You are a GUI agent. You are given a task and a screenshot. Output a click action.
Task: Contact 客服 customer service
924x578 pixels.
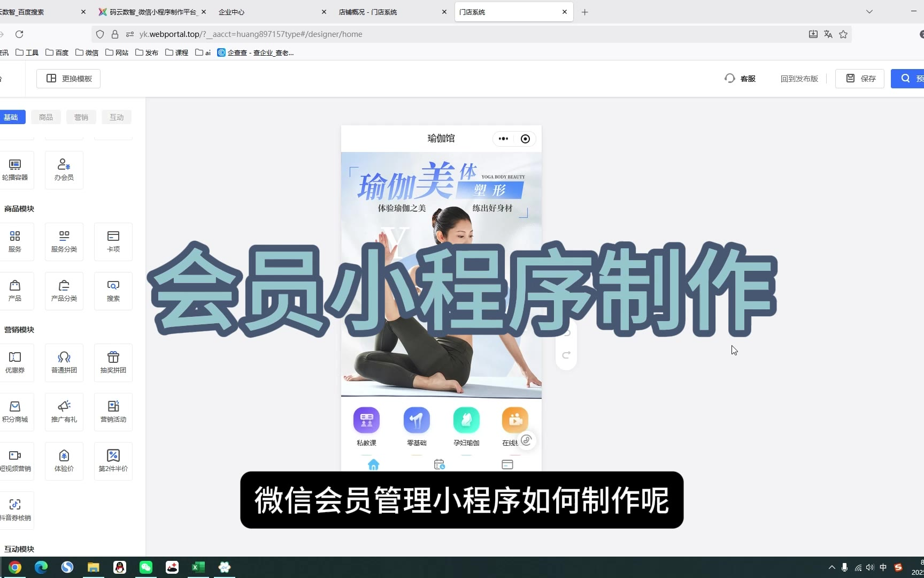(740, 79)
